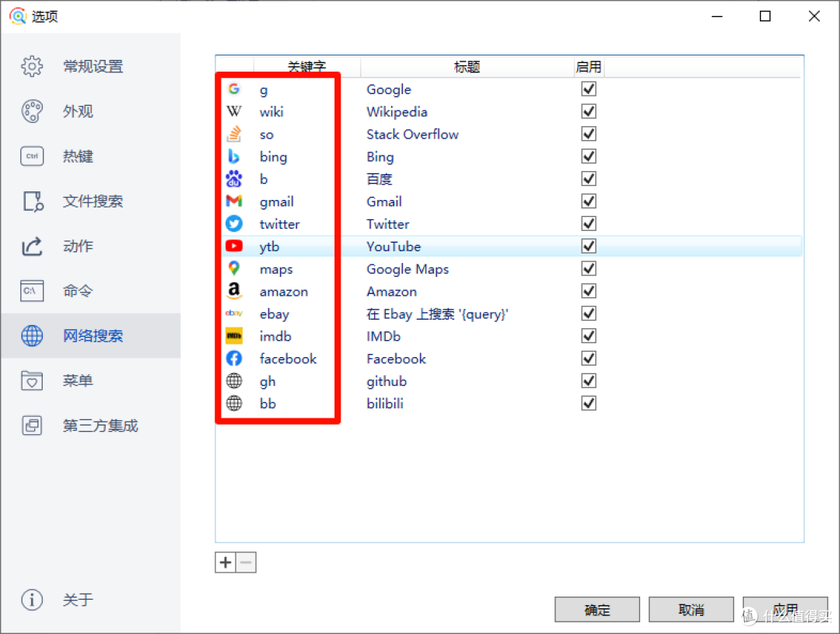Click the Facebook logo icon

click(x=234, y=358)
